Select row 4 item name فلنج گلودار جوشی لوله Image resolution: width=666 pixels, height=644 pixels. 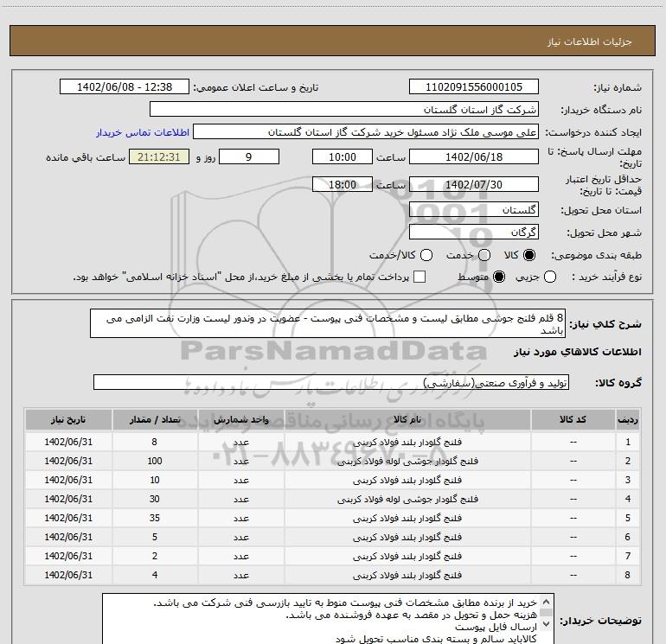coord(407,500)
